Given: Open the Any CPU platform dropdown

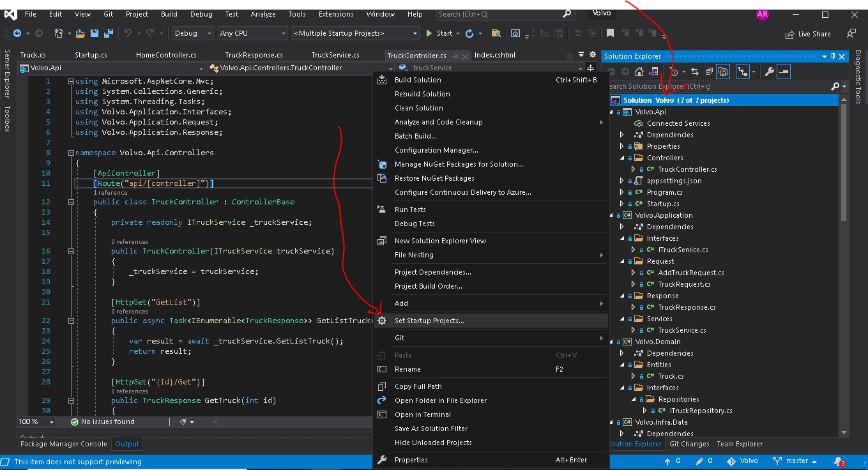Looking at the screenshot, I should click(x=252, y=33).
